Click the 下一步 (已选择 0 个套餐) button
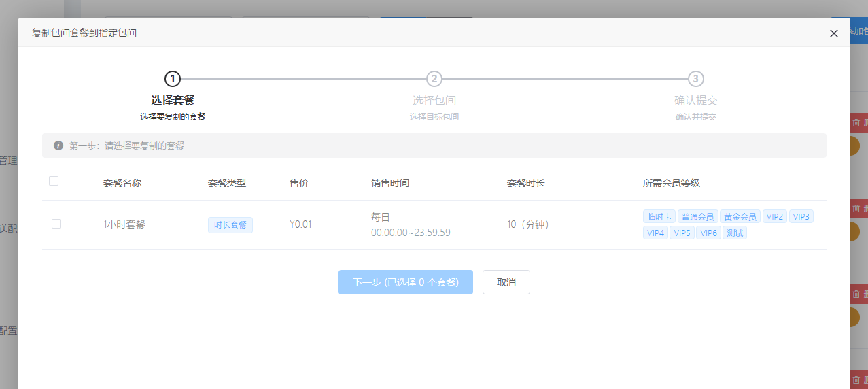 pos(406,282)
